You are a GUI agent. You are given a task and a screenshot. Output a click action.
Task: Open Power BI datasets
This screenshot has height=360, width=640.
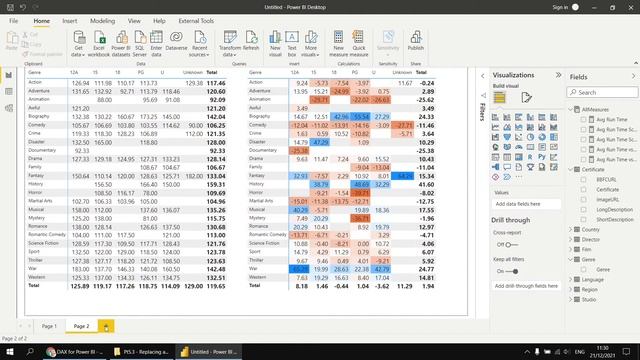point(121,44)
